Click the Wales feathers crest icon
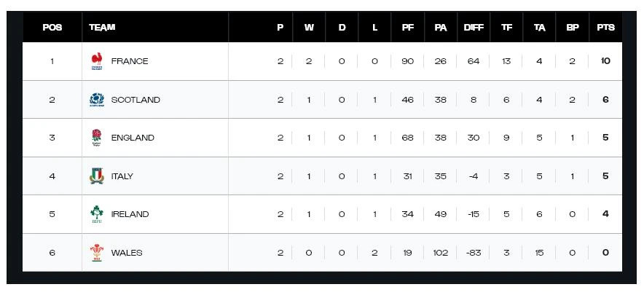644x295 pixels. (x=96, y=253)
